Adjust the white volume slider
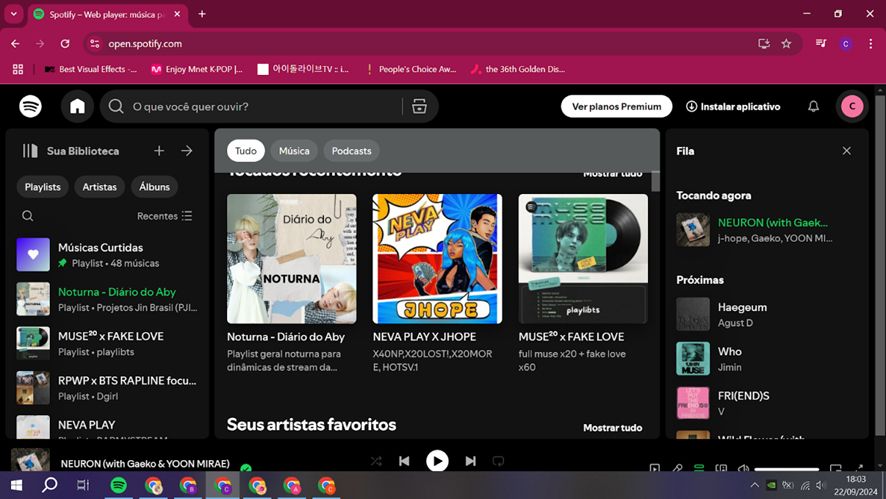The image size is (886, 499). pos(787,469)
